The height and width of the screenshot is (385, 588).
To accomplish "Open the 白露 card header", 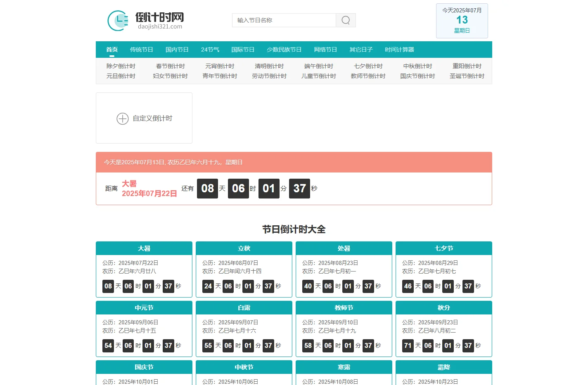I will [244, 308].
